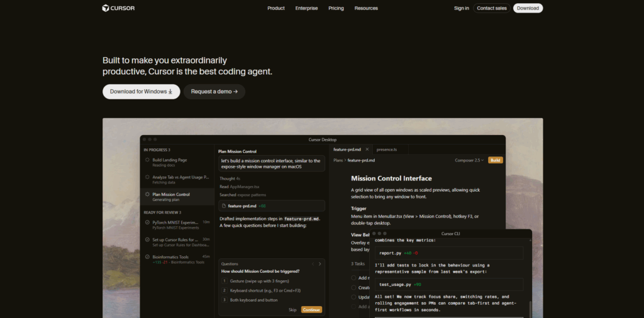Click the Mission Control Interface heading
This screenshot has height=318, width=644.
click(x=391, y=178)
